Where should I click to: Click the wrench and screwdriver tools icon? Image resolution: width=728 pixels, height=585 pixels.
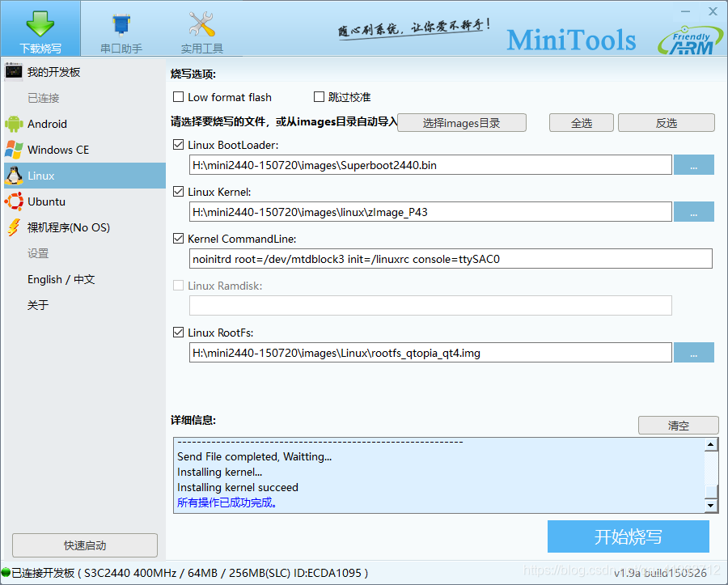pos(202,23)
